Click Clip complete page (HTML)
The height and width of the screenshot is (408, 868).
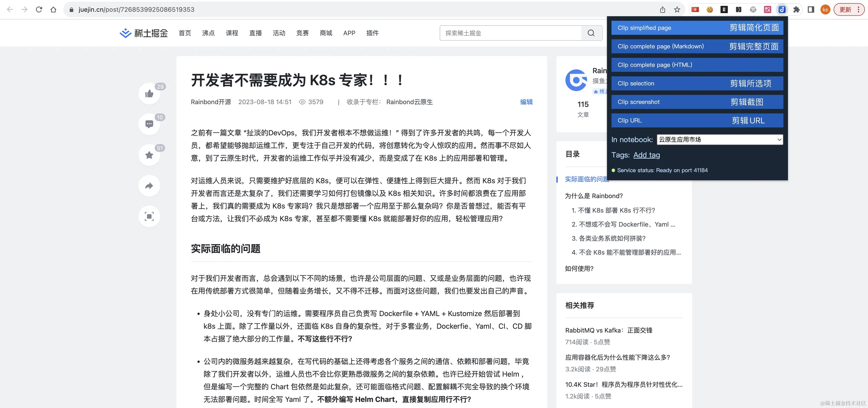(x=697, y=65)
